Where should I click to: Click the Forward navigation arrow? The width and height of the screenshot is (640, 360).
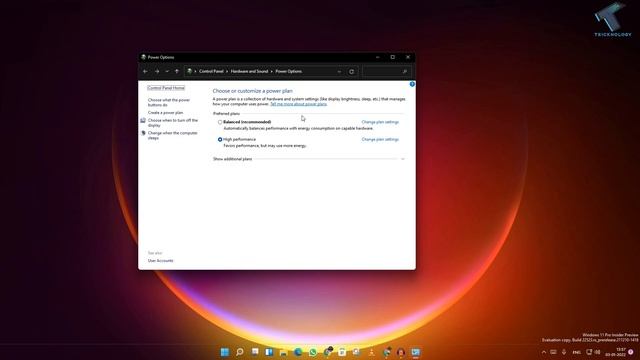157,71
